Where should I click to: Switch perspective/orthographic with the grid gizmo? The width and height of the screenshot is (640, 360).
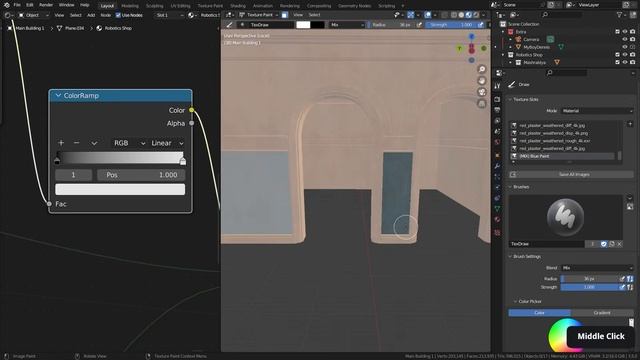(482, 103)
